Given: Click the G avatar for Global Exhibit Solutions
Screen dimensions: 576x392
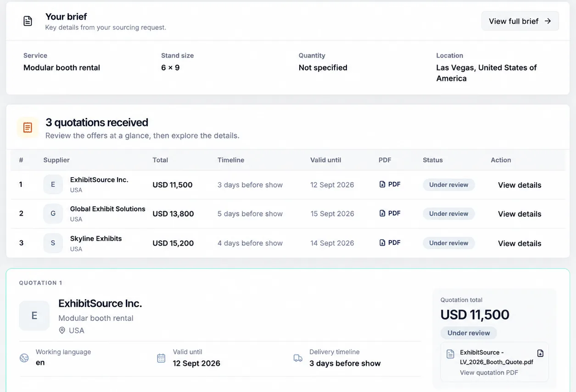Looking at the screenshot, I should pos(53,213).
